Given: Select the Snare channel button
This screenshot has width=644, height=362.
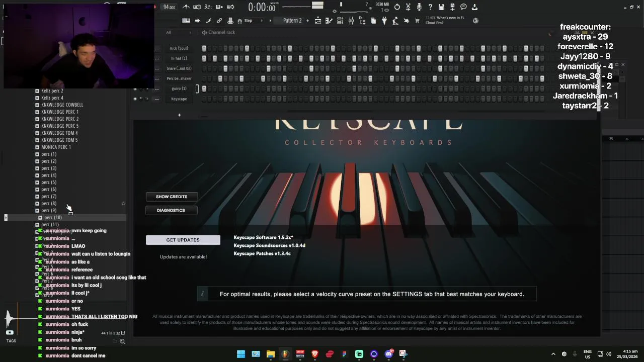Looking at the screenshot, I should (179, 68).
